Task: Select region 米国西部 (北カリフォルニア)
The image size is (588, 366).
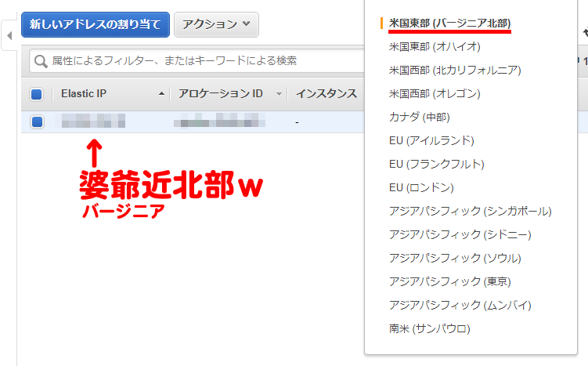Action: pos(455,71)
